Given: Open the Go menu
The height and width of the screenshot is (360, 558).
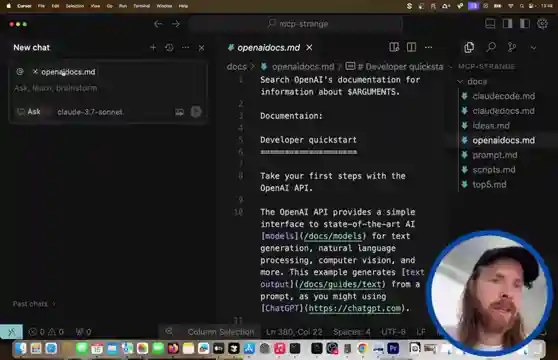Looking at the screenshot, I should pyautogui.click(x=110, y=6).
